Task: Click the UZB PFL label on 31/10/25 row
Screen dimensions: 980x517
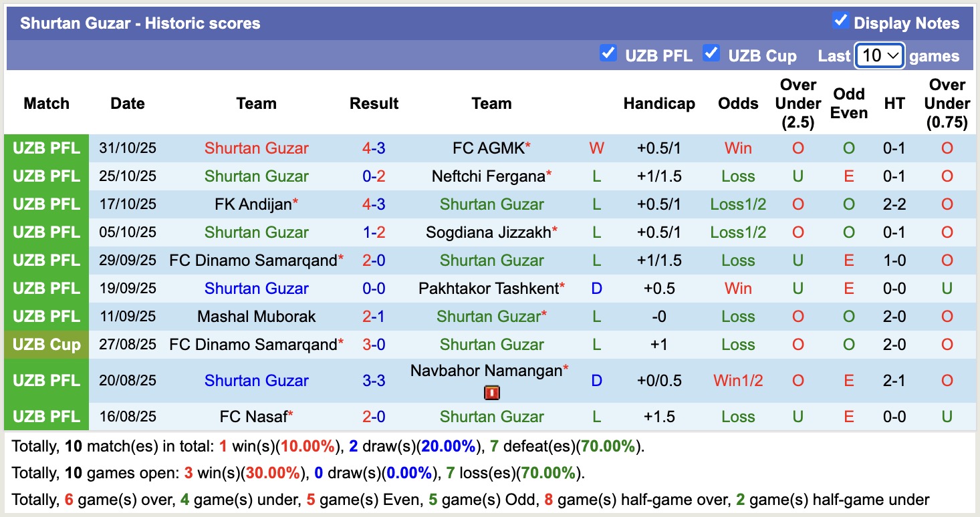Action: [x=46, y=148]
